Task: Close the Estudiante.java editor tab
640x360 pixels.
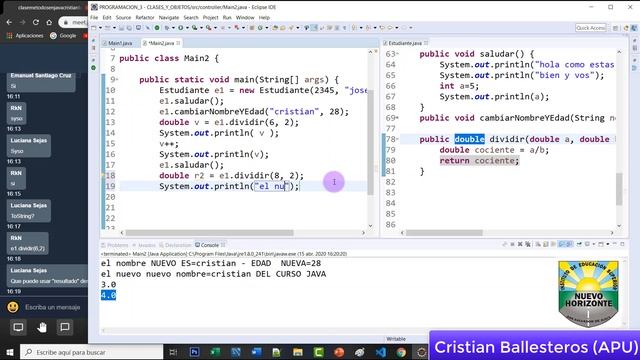Action: coord(426,43)
